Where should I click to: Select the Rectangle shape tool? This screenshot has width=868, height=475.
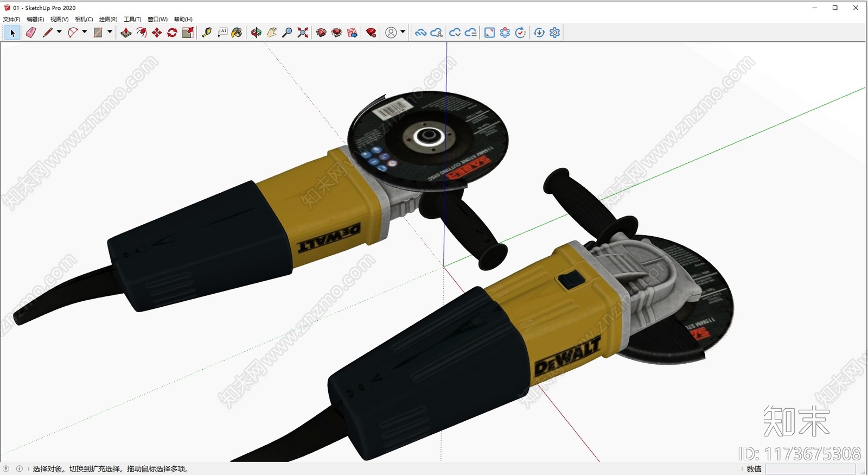[98, 33]
